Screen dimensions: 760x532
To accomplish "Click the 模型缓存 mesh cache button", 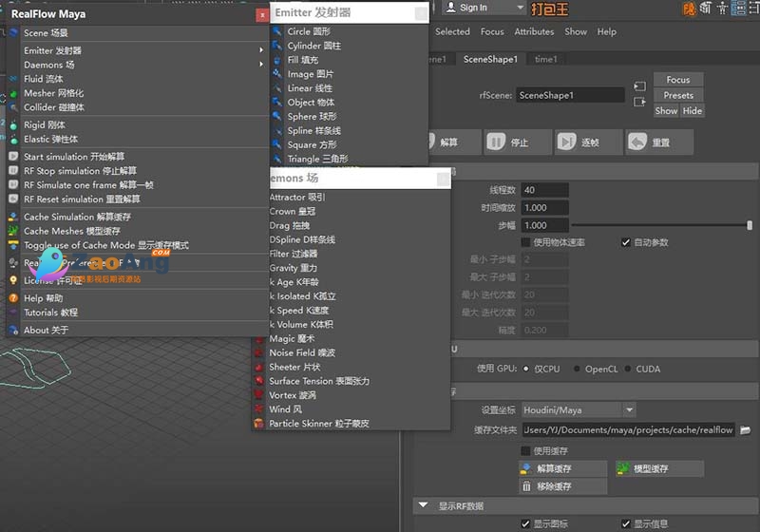I will pyautogui.click(x=659, y=468).
